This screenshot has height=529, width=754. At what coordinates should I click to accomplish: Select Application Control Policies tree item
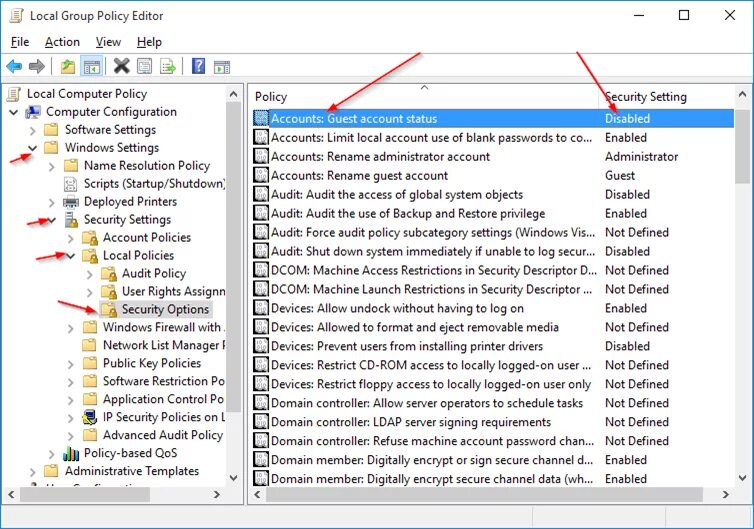click(x=163, y=399)
